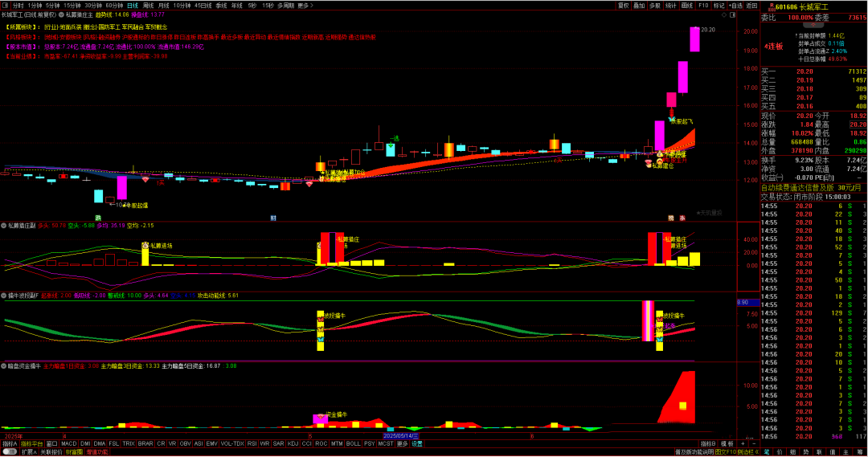
Task: Open the 设置 indicator settings
Action: coord(417,443)
